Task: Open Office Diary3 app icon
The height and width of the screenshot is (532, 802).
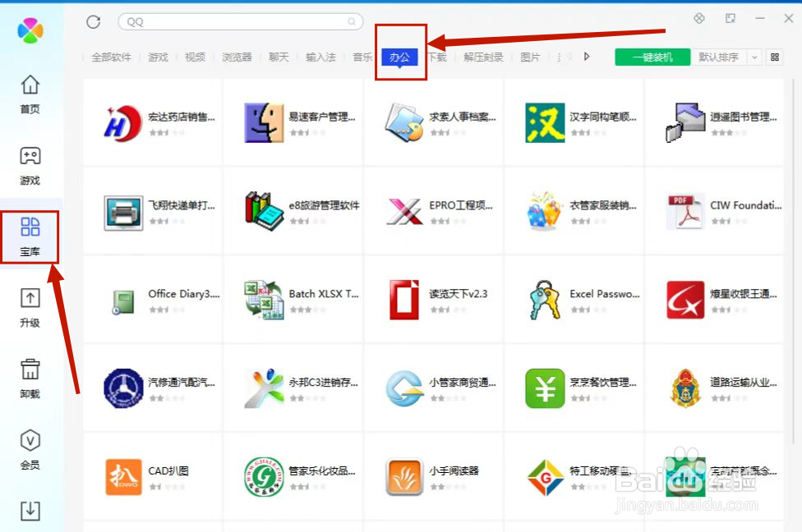Action: point(122,302)
